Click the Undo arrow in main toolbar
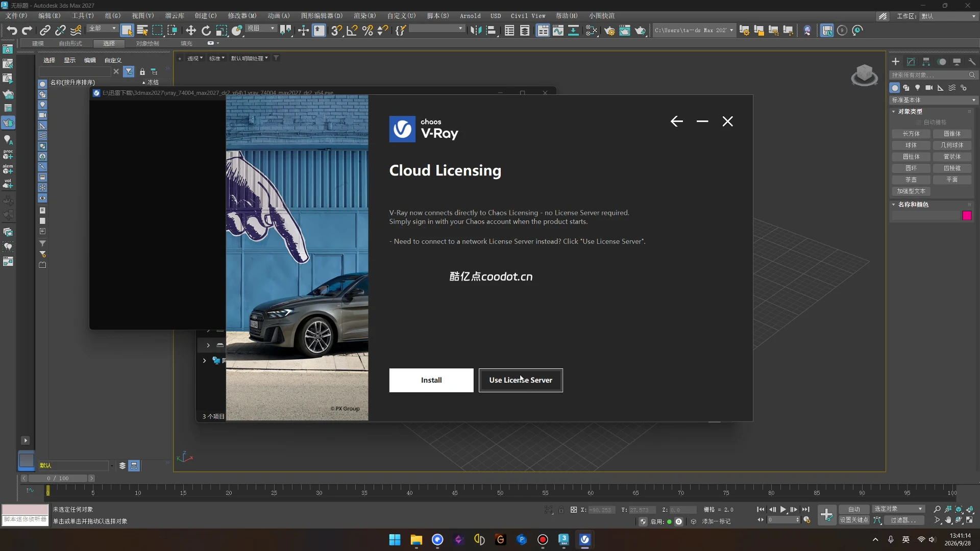The image size is (980, 551). click(x=12, y=31)
